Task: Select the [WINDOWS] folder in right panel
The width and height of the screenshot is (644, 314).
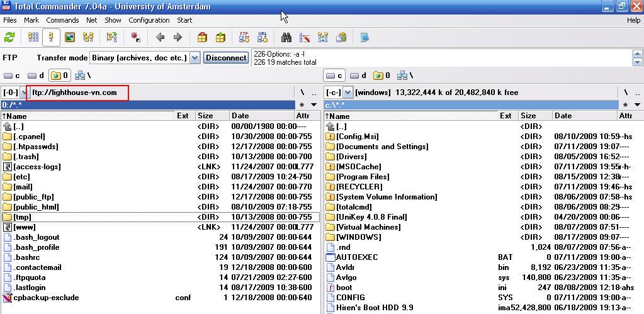Action: point(483,237)
